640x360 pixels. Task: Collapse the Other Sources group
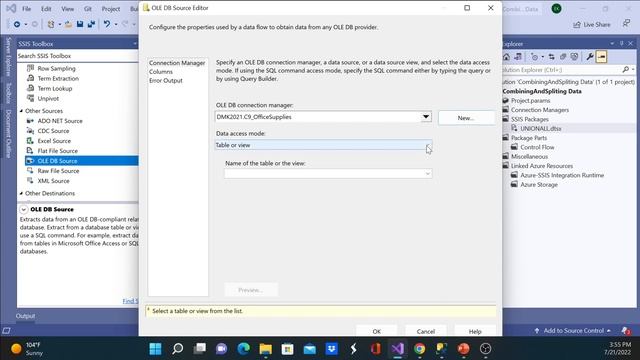[x=21, y=111]
